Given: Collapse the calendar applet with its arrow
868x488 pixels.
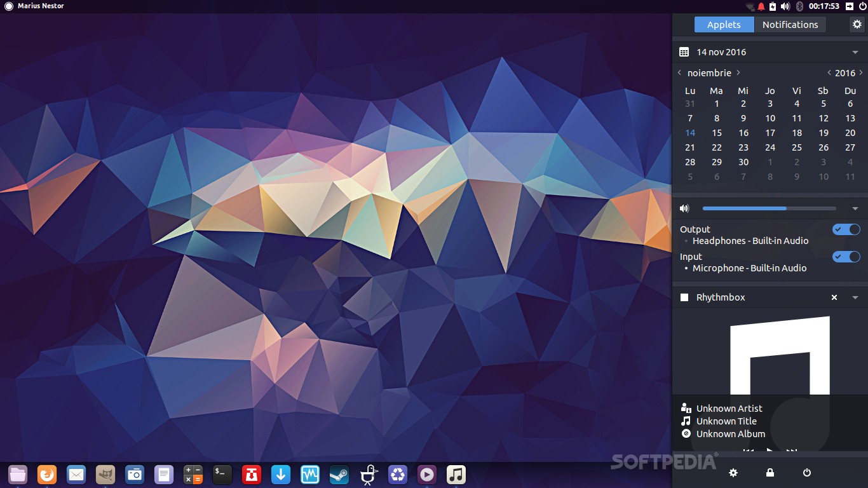Looking at the screenshot, I should click(x=855, y=52).
